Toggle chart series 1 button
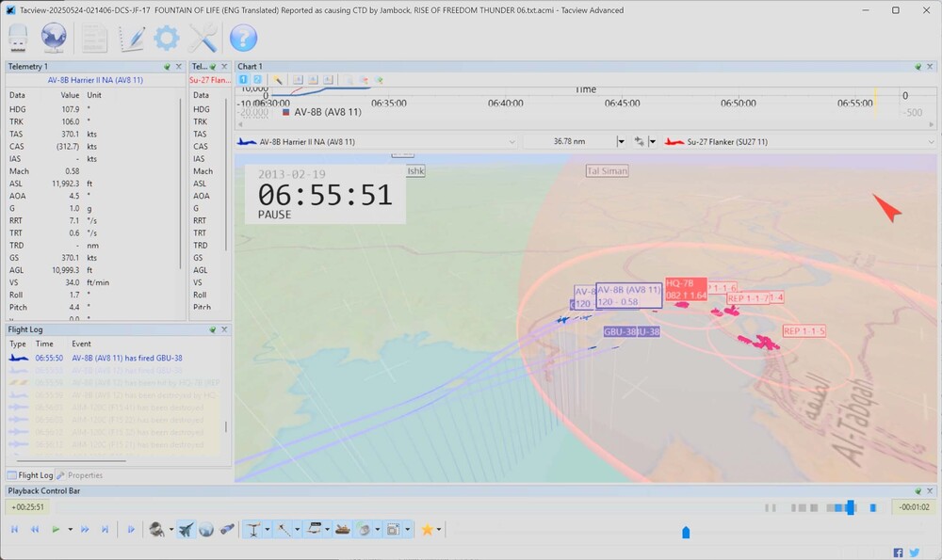The image size is (942, 560). tap(244, 80)
